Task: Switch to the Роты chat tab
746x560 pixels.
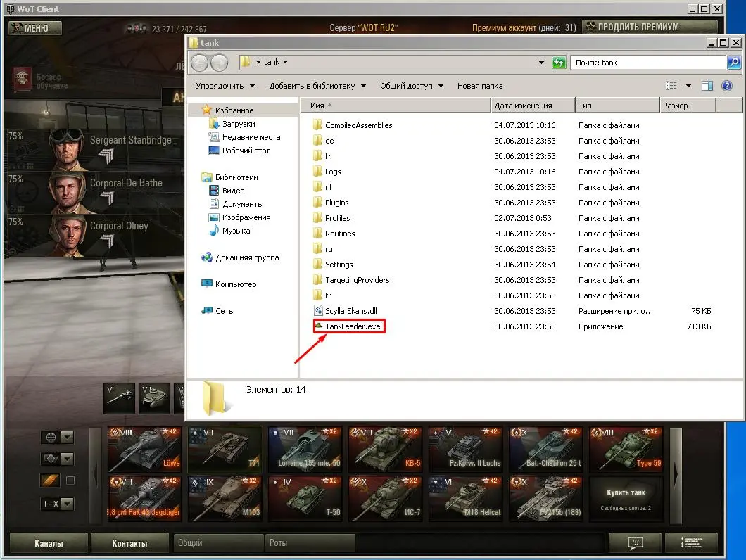Action: [x=310, y=543]
